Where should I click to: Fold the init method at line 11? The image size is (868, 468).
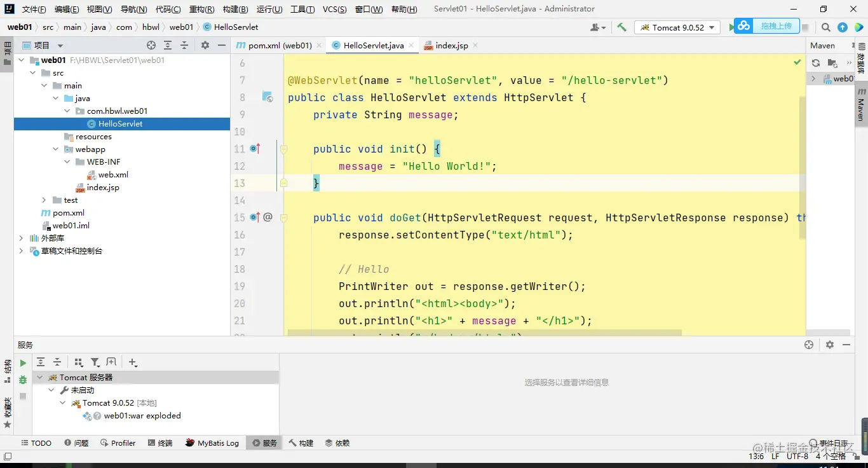click(283, 149)
